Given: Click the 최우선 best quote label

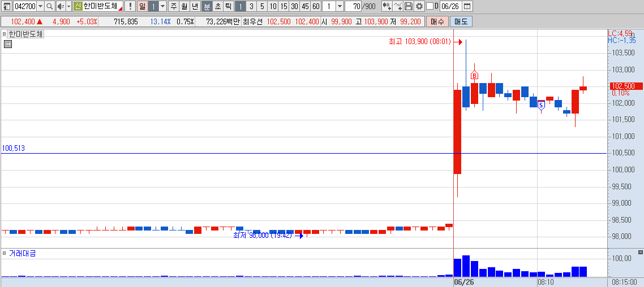Looking at the screenshot, I should (x=252, y=21).
